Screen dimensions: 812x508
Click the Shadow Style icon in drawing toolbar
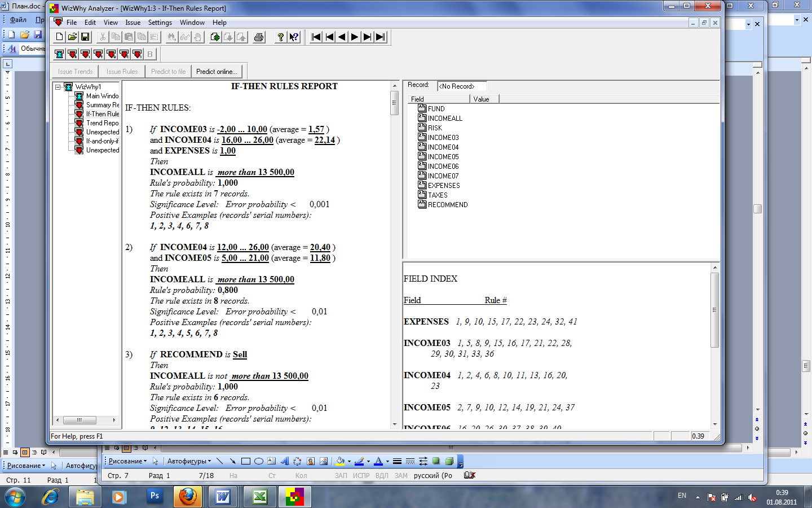point(436,461)
